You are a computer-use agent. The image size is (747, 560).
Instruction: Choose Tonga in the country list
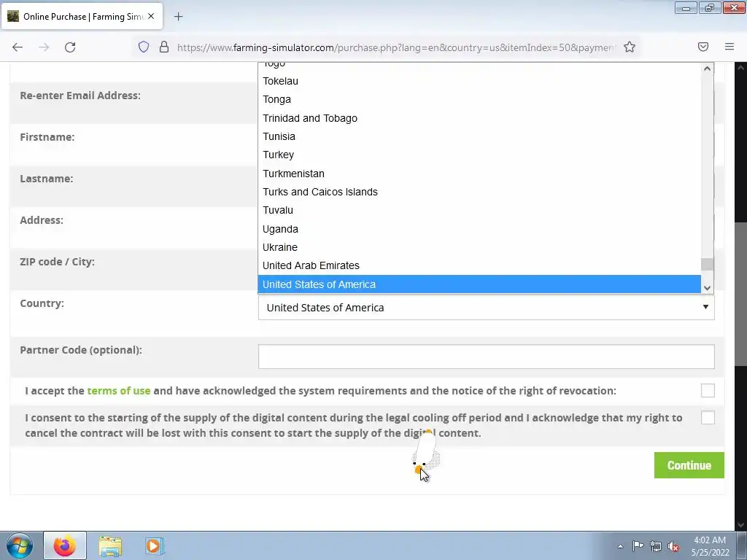479,99
